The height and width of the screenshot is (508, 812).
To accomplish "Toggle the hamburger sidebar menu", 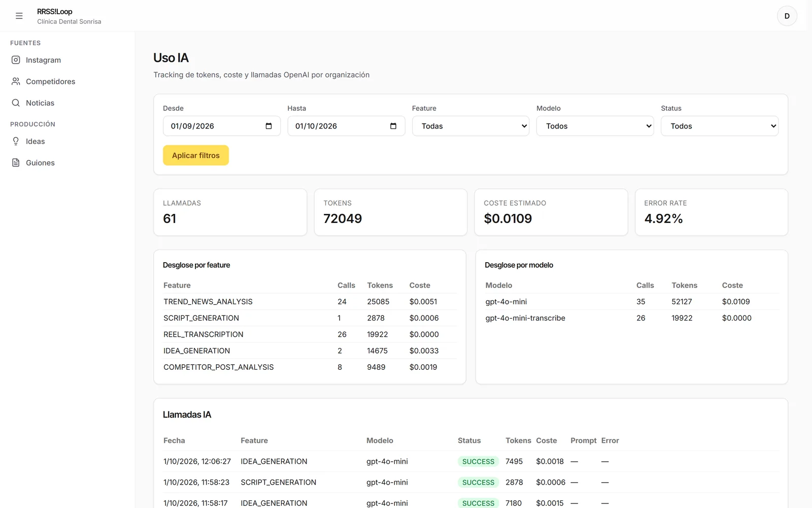I will 19,16.
